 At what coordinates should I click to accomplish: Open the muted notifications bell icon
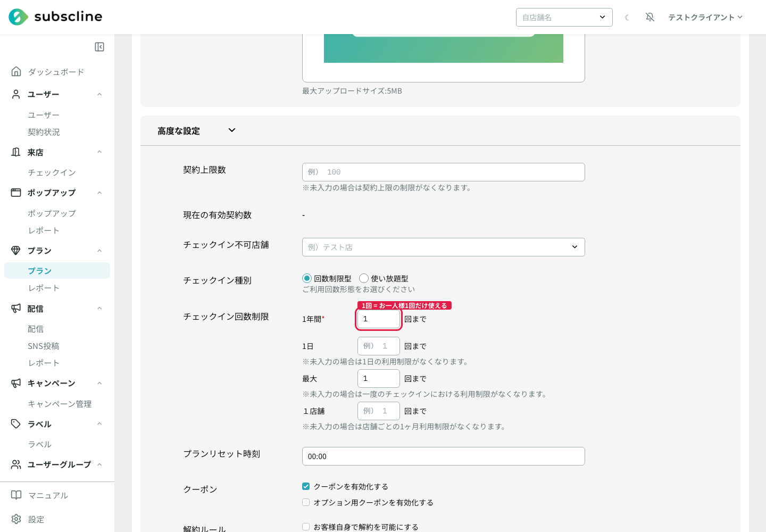[650, 17]
